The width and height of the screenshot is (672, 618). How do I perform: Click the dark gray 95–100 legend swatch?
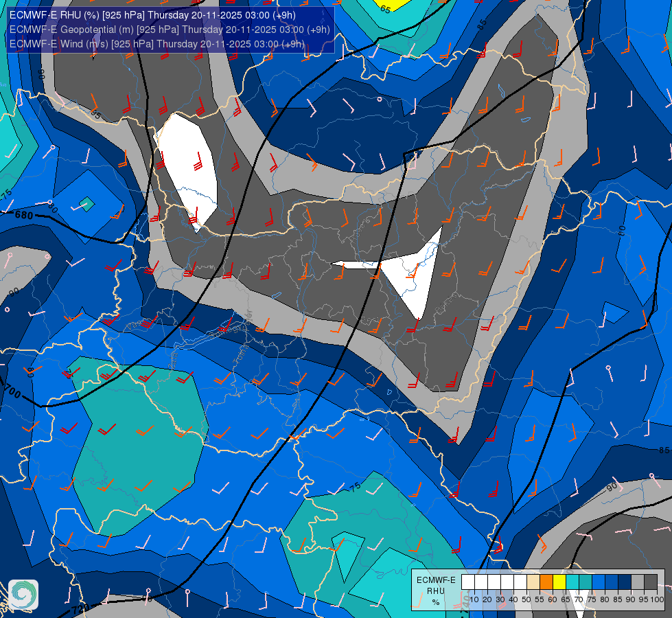(x=651, y=582)
